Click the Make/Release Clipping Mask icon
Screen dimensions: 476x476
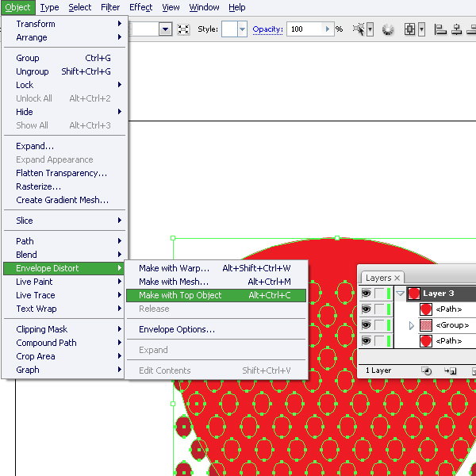[426, 370]
